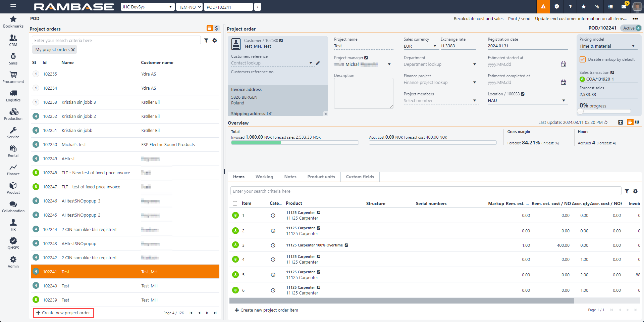644x322 pixels.
Task: Expand the Department lookup dropdown
Action: tap(475, 64)
